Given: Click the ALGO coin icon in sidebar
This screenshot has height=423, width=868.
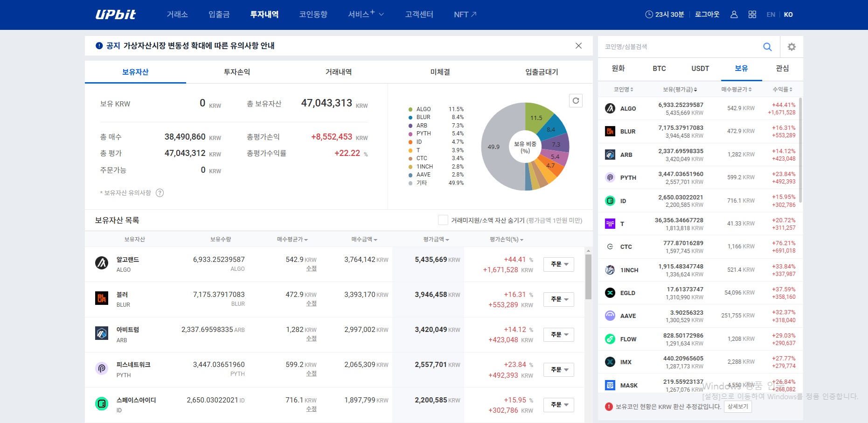Looking at the screenshot, I should pos(610,108).
